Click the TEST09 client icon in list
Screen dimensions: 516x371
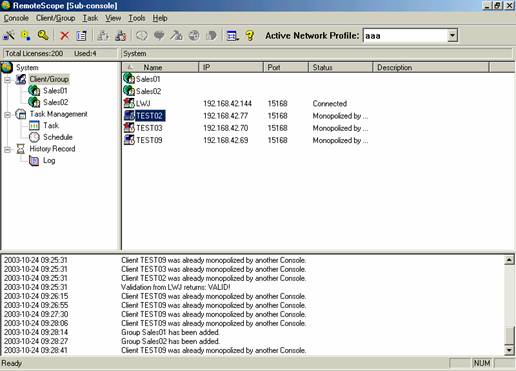[x=129, y=140]
